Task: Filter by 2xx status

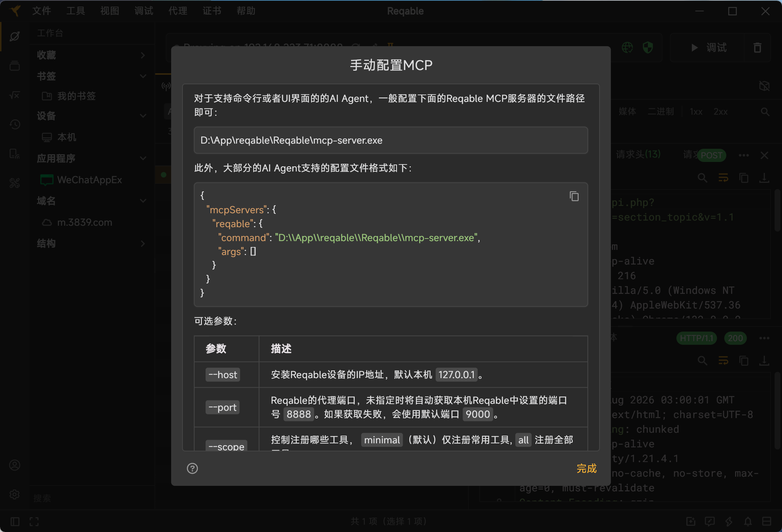Action: tap(720, 111)
